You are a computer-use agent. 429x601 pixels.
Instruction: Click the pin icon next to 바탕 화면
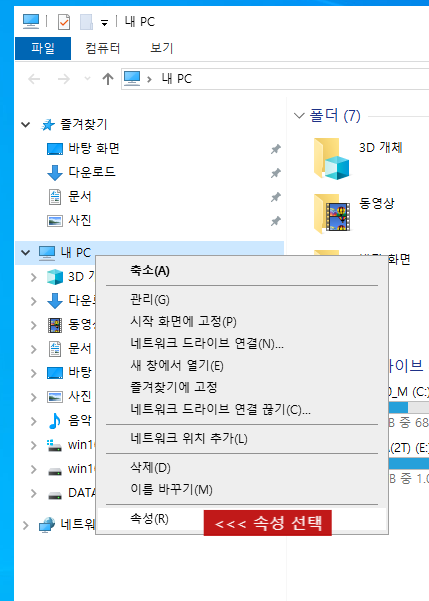pyautogui.click(x=275, y=149)
